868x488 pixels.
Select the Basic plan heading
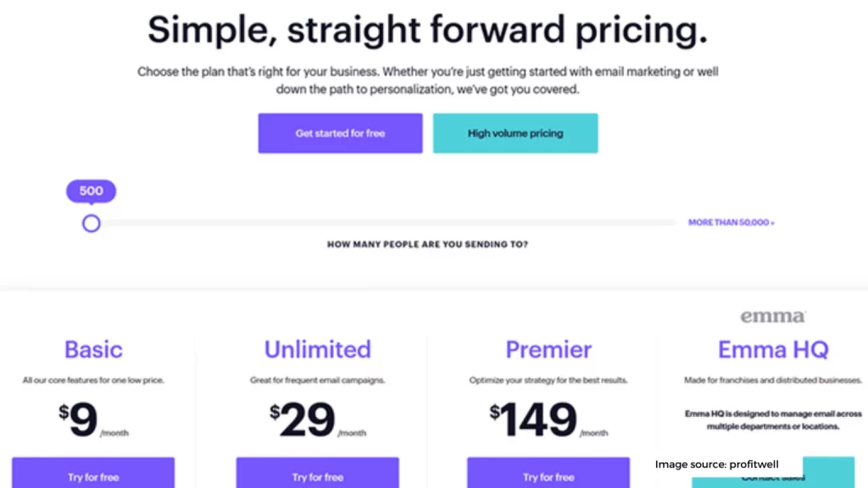point(93,350)
